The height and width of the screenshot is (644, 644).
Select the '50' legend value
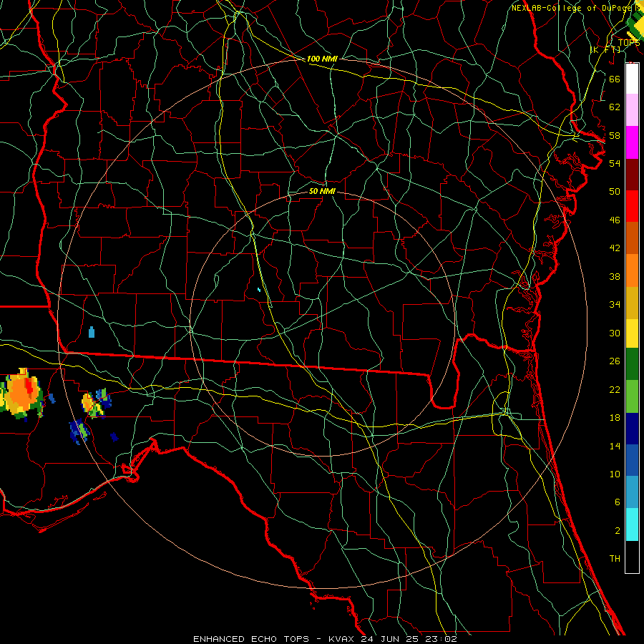(x=615, y=191)
